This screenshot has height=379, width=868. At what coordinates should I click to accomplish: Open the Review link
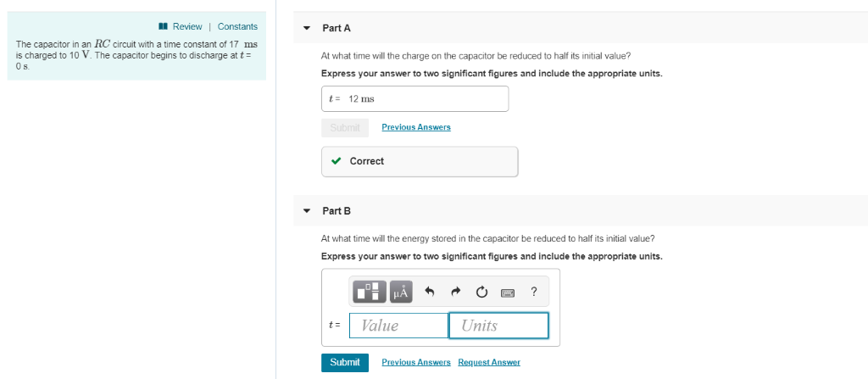click(187, 26)
